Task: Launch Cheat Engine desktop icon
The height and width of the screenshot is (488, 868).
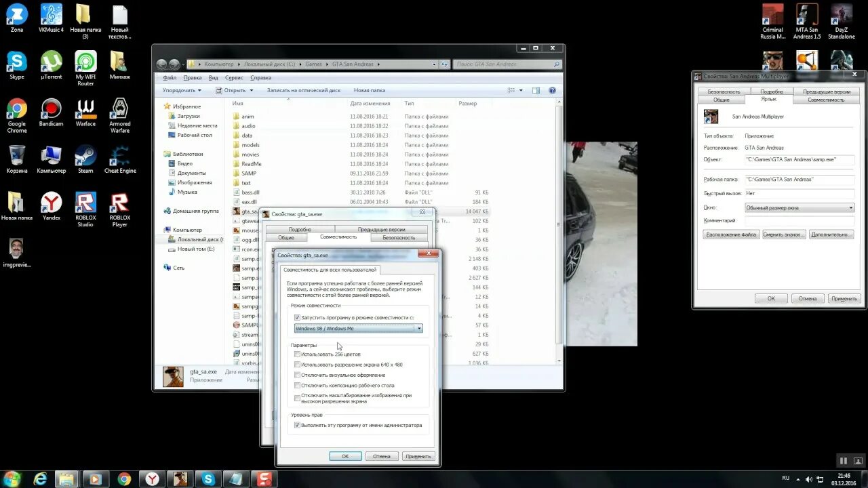Action: (x=120, y=159)
